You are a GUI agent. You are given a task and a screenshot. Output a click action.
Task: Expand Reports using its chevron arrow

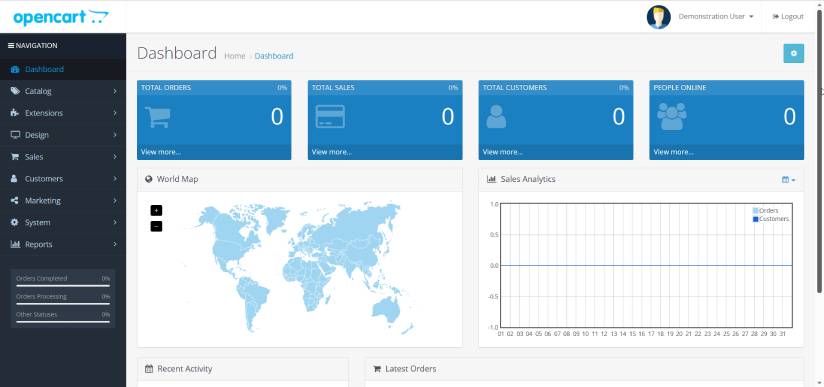pos(115,245)
